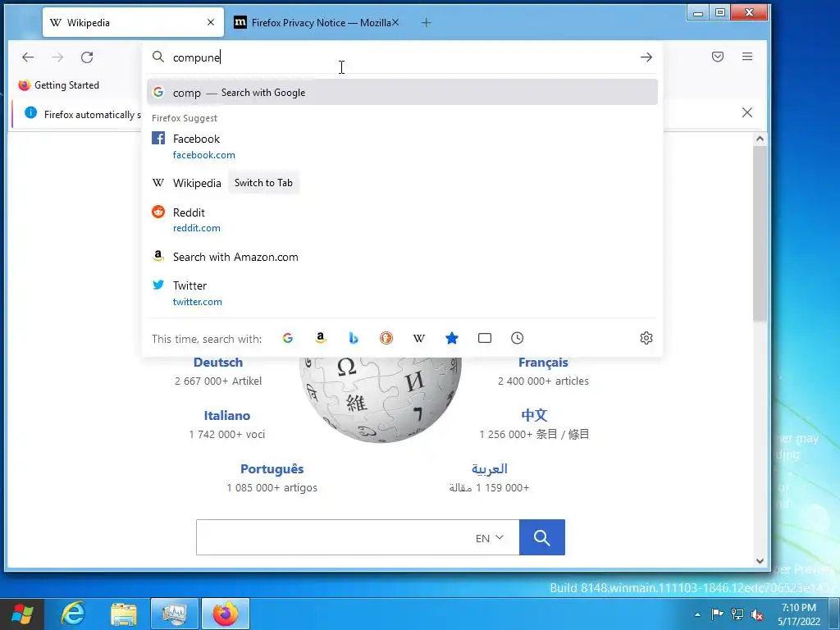Click in the address bar text field
Screen dimensions: 840x630
coord(402,57)
